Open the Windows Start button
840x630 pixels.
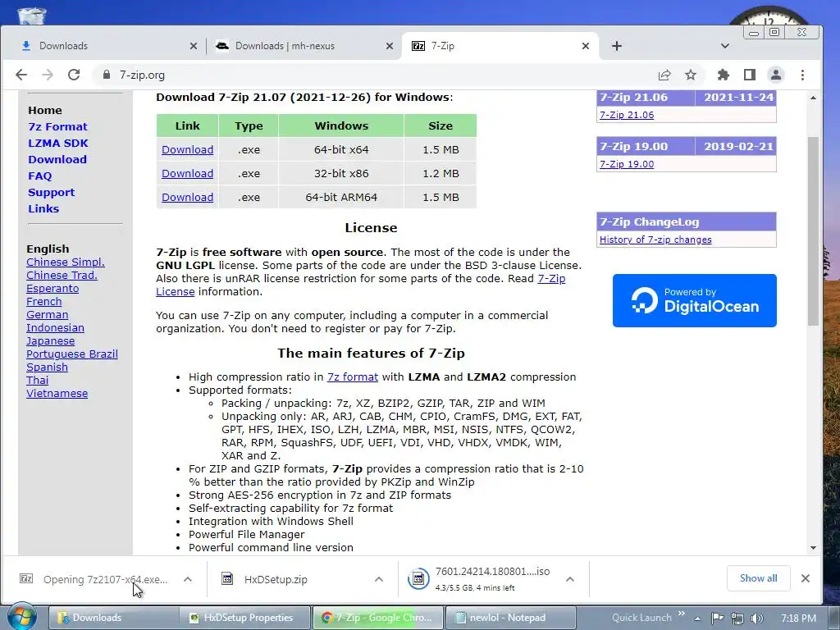[21, 617]
